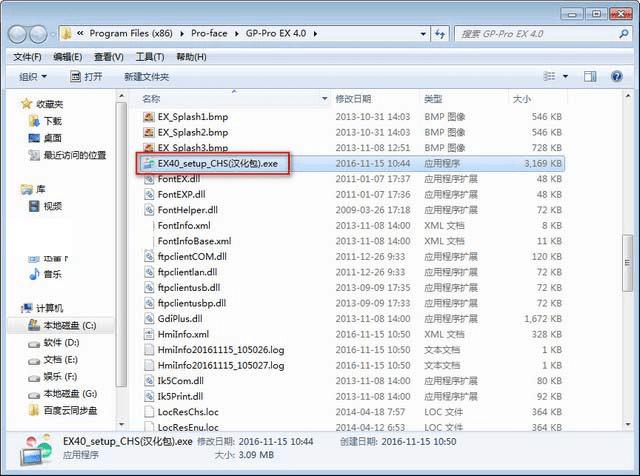Viewport: 640px width, 476px height.
Task: Click the Forward navigation arrow button
Action: tap(38, 34)
